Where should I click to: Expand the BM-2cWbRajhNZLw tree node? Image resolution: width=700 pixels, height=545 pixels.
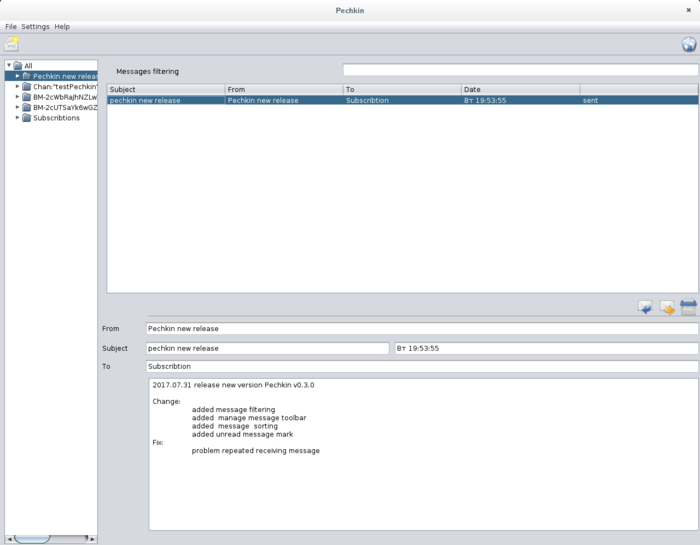click(x=17, y=97)
